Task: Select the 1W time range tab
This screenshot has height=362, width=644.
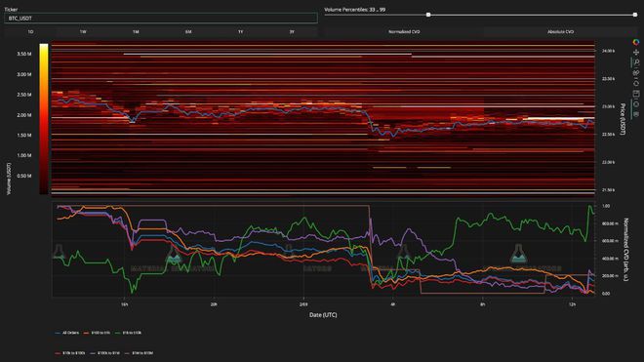Action: [x=83, y=31]
